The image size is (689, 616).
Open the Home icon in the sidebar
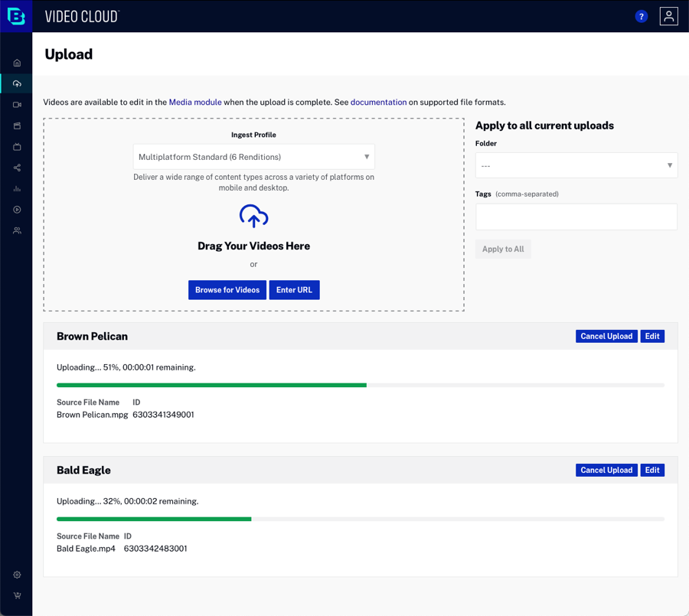click(x=17, y=63)
